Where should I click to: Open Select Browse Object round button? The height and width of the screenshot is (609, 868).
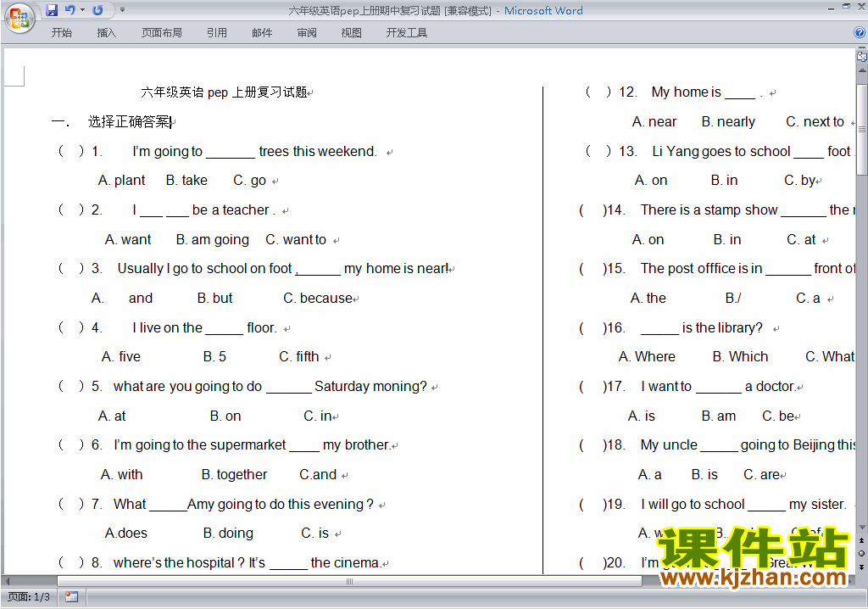click(x=861, y=554)
